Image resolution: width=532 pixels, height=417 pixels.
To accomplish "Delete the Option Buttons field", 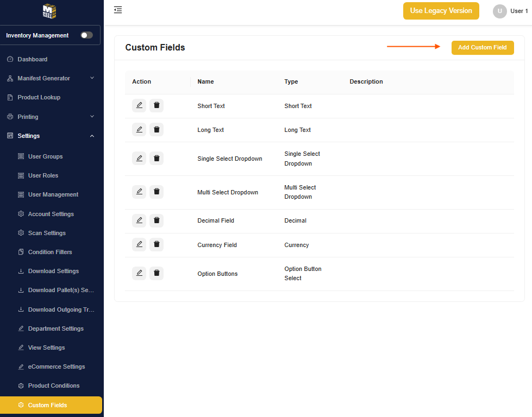I will click(x=157, y=273).
